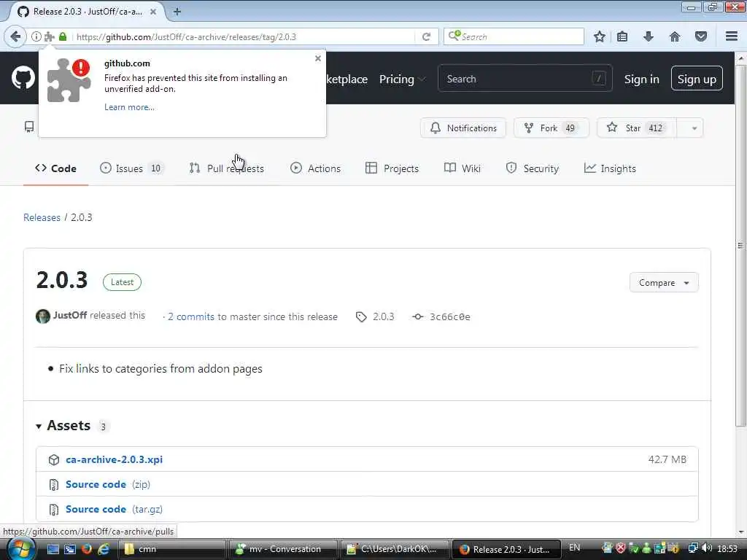Viewport: 747px width, 560px height.
Task: Click the volume speaker tray icon
Action: 707,548
